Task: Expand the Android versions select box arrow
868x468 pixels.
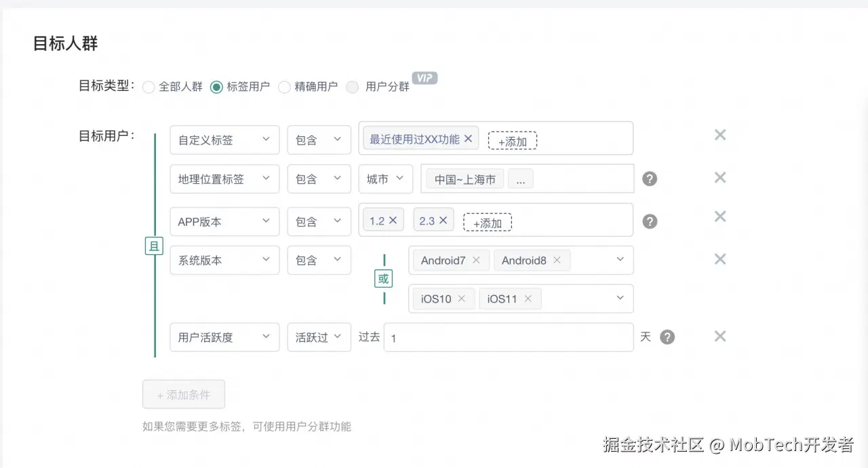Action: click(620, 260)
